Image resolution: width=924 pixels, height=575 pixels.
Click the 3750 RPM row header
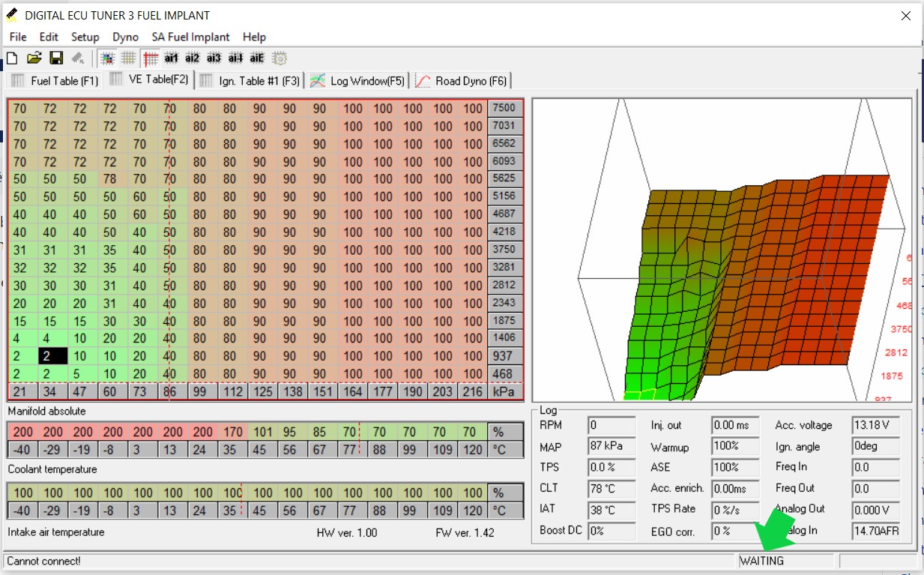(x=504, y=250)
